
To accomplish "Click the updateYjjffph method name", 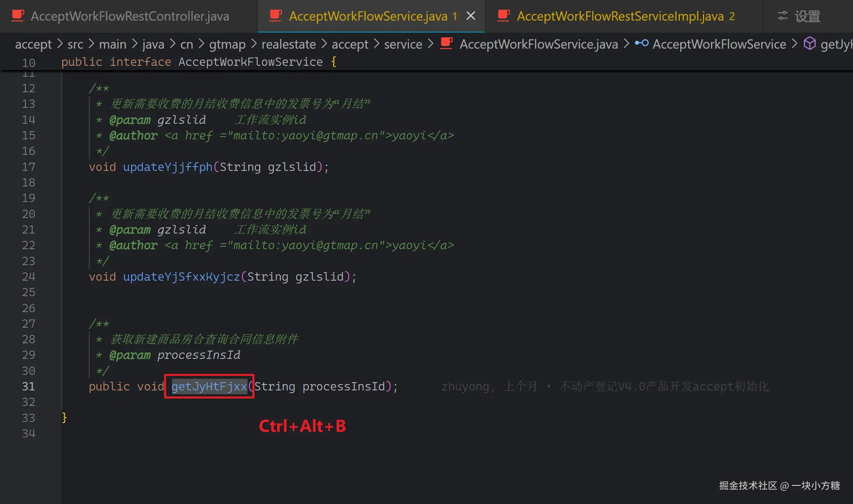I will 167,167.
